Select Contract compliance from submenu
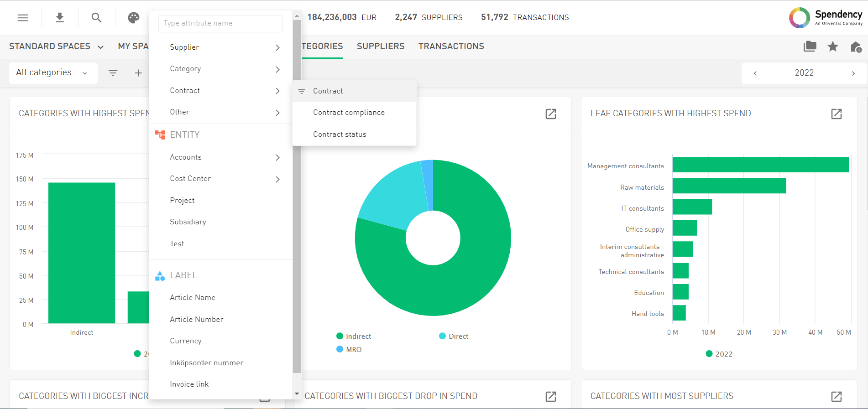Screen dimensions: 868x409 pos(349,113)
